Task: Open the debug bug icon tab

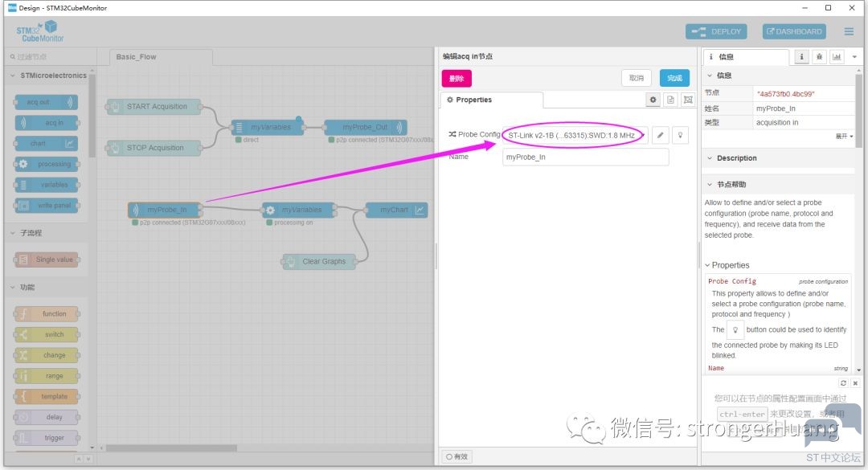Action: tap(819, 57)
